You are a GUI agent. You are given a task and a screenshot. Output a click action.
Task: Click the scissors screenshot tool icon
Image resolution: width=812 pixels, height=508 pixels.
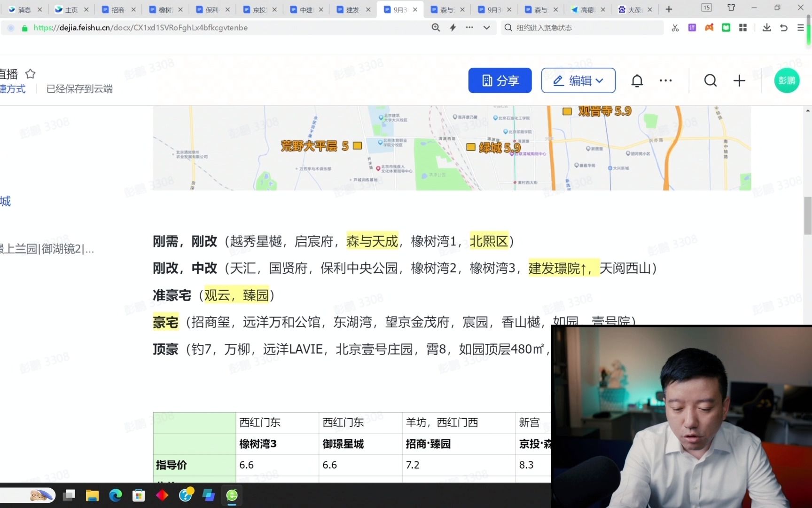tap(675, 28)
